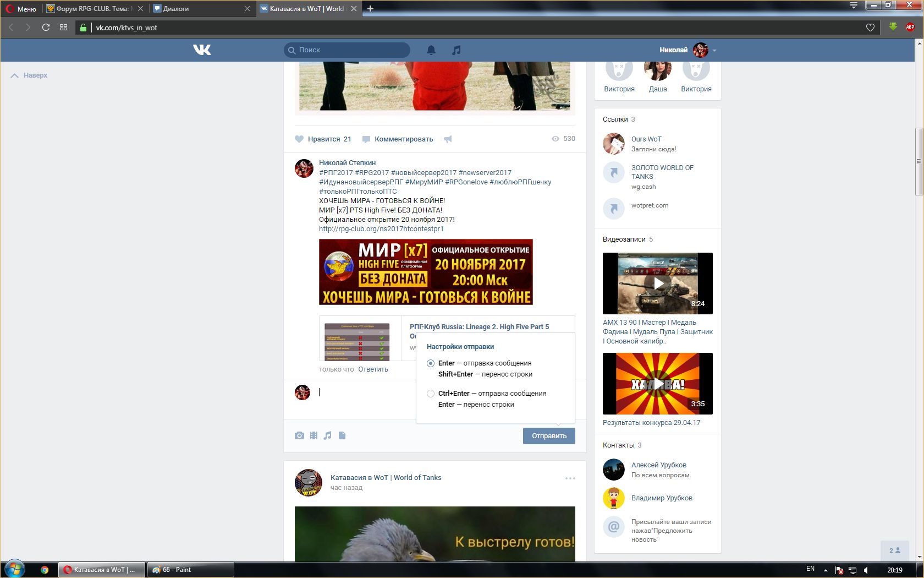Play the AMX 13 90 video

point(658,283)
